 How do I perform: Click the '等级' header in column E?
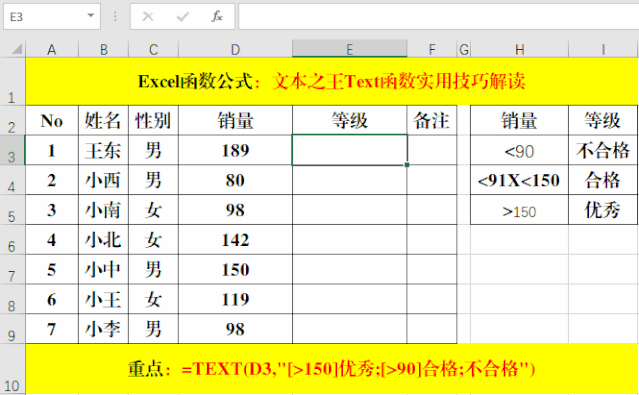[x=350, y=121]
